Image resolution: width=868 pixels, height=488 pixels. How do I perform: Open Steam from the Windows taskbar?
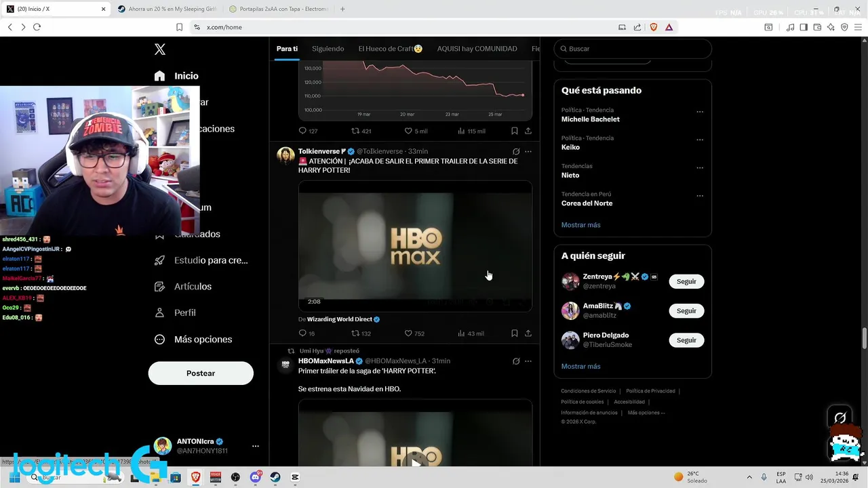coord(275,477)
